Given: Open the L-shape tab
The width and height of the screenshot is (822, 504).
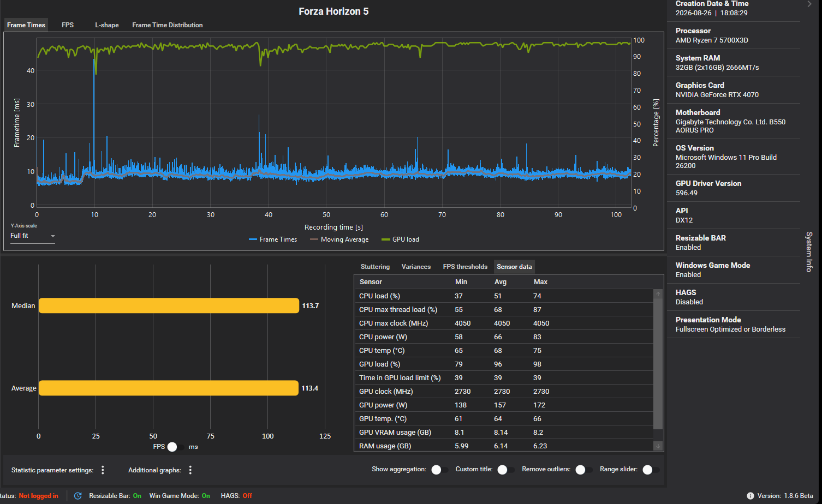Looking at the screenshot, I should pyautogui.click(x=107, y=25).
